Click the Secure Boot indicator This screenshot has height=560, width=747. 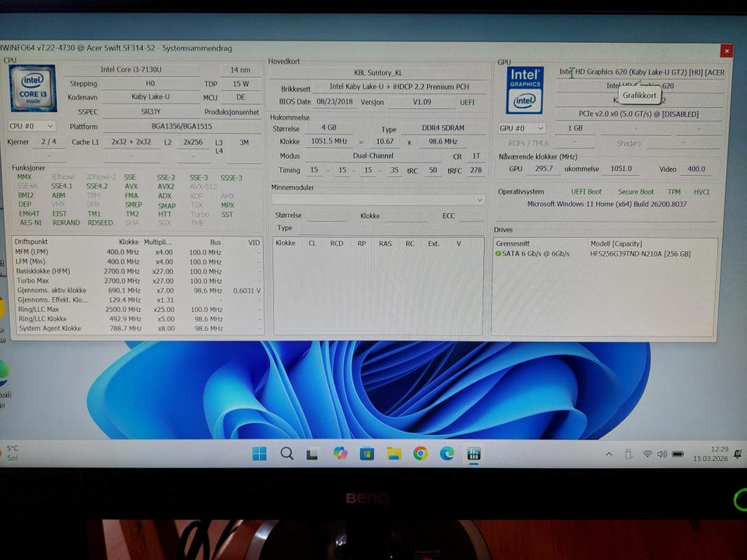tap(636, 191)
